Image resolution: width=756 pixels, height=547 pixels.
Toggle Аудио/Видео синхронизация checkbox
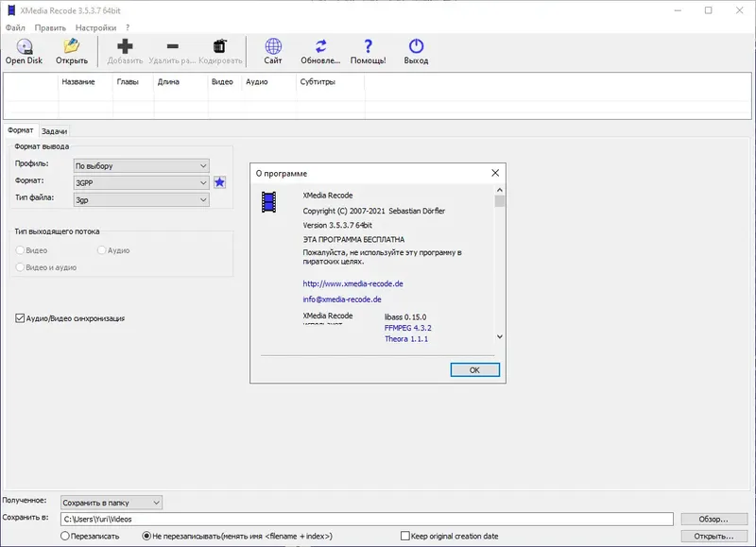pyautogui.click(x=21, y=318)
